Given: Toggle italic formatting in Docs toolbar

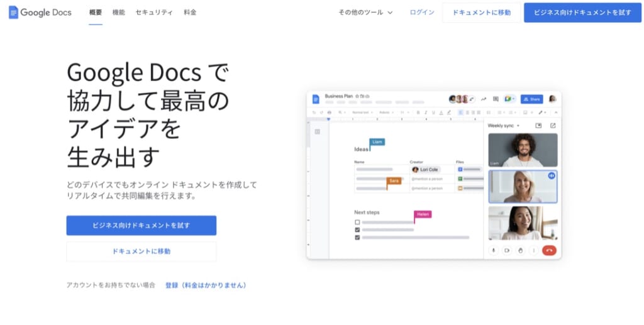Looking at the screenshot, I should point(426,113).
